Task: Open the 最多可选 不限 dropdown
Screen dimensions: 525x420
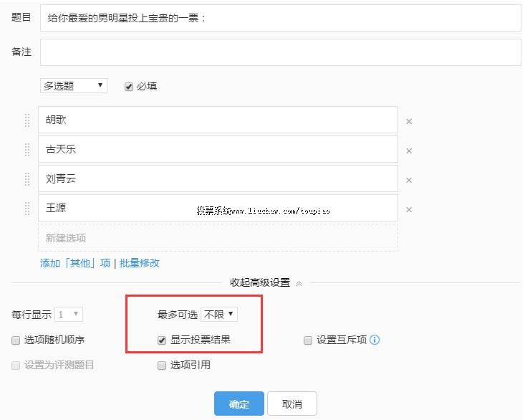Action: click(x=218, y=314)
